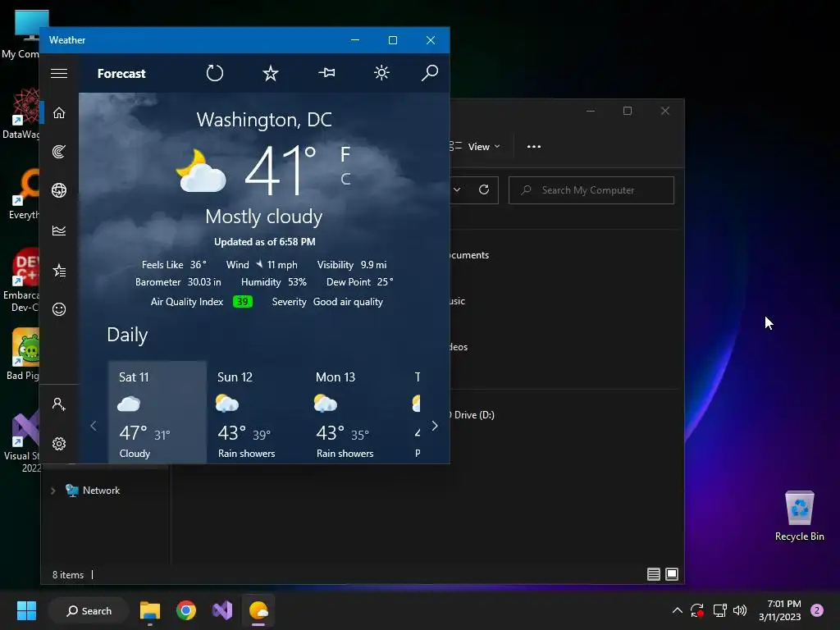Open the 3D Maps globe sidebar icon
Image resolution: width=840 pixels, height=630 pixels.
(59, 190)
